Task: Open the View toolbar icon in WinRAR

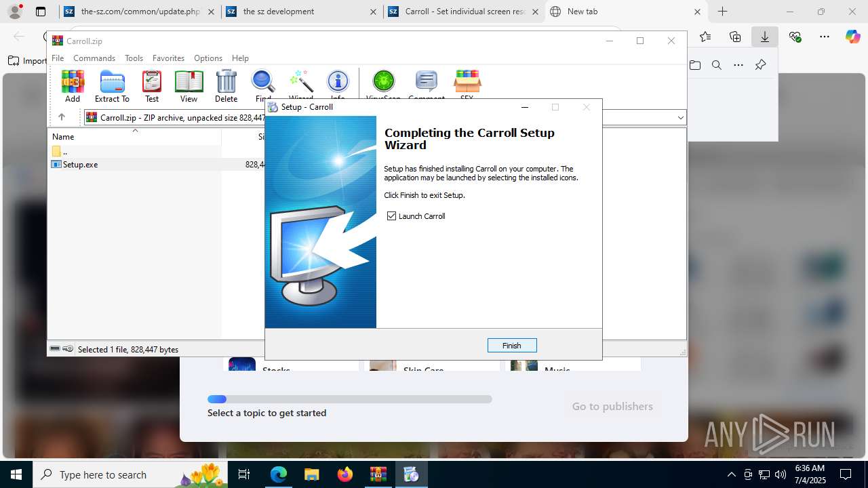Action: 189,85
